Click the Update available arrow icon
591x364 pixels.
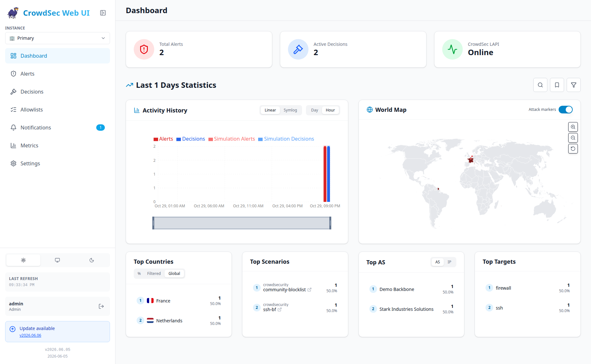13,329
